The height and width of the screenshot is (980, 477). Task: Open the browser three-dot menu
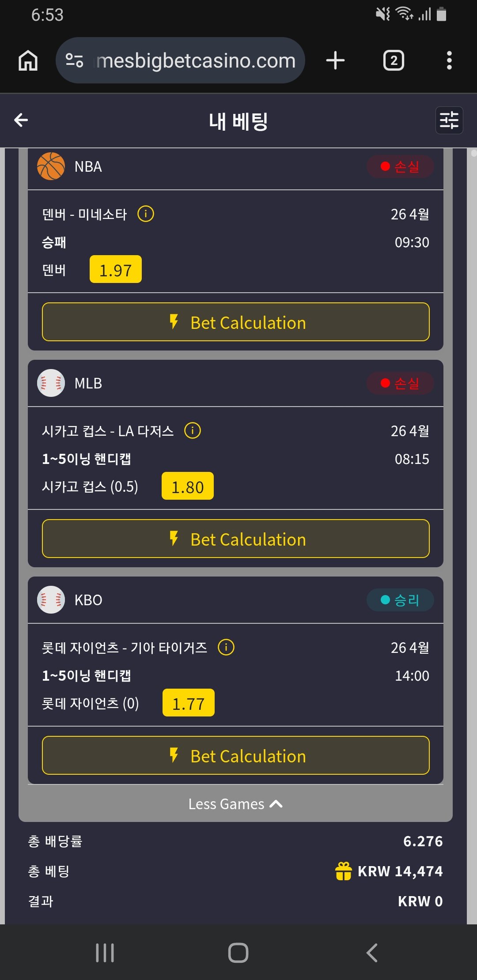pyautogui.click(x=449, y=60)
